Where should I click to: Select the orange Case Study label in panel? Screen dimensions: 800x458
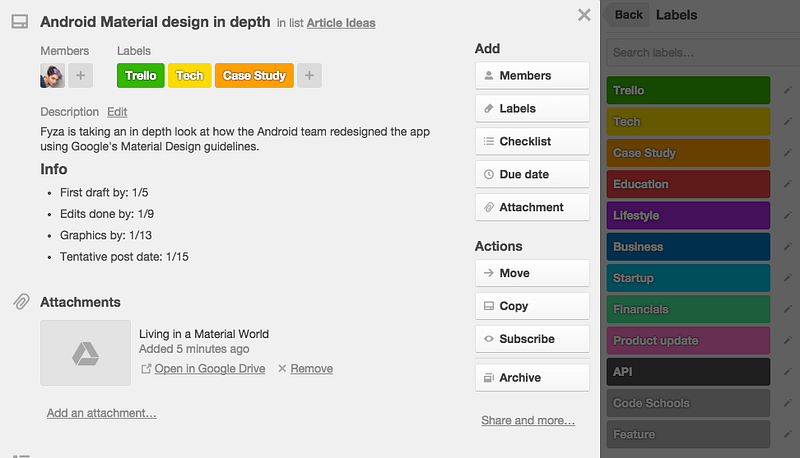[688, 152]
